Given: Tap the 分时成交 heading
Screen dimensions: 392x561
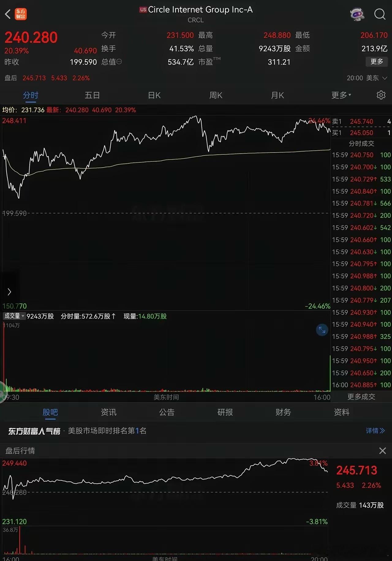Looking at the screenshot, I should point(361,143).
